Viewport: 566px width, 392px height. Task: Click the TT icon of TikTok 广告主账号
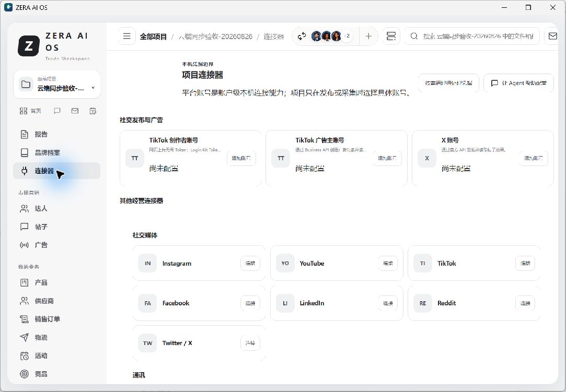pyautogui.click(x=281, y=158)
